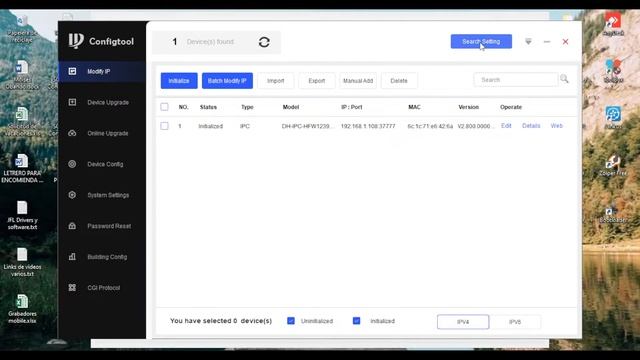Image resolution: width=640 pixels, height=360 pixels.
Task: Open the dropdown menu icon beside Search Setting
Action: pos(528,42)
